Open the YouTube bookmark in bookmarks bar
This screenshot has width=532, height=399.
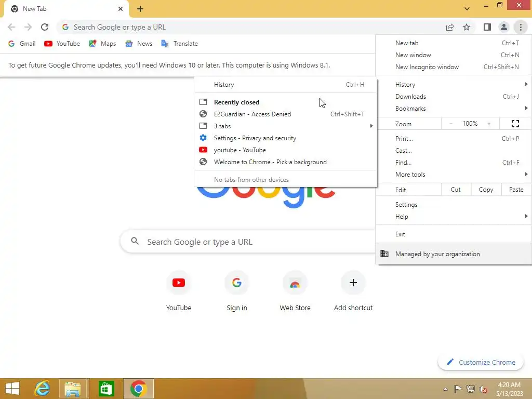click(62, 44)
